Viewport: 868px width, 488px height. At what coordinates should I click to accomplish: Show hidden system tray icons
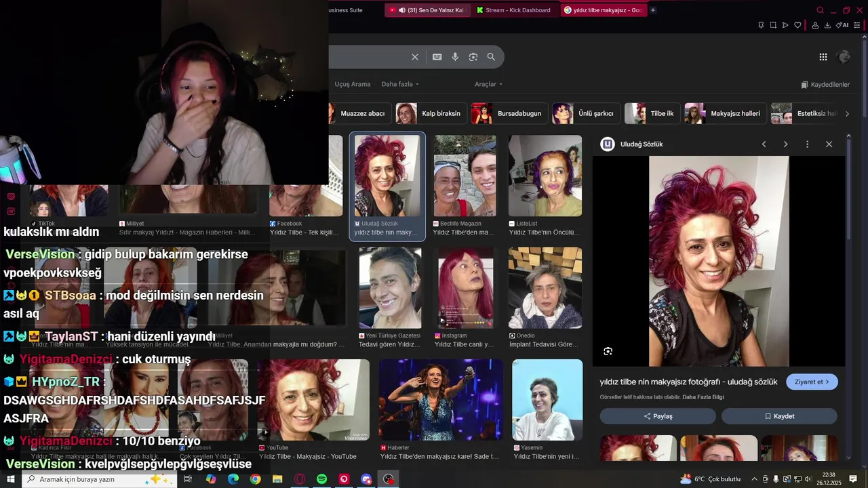754,479
